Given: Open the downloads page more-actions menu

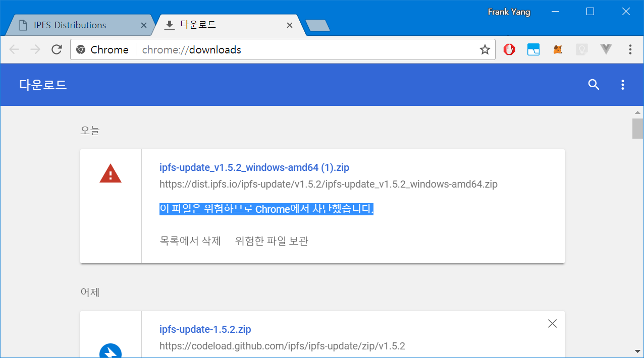Looking at the screenshot, I should click(x=623, y=85).
